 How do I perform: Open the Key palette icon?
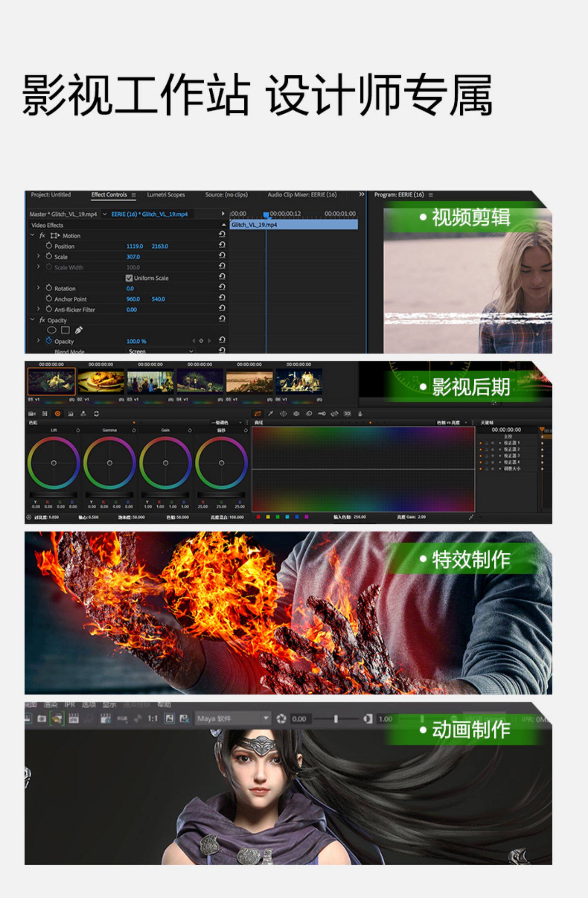point(322,414)
